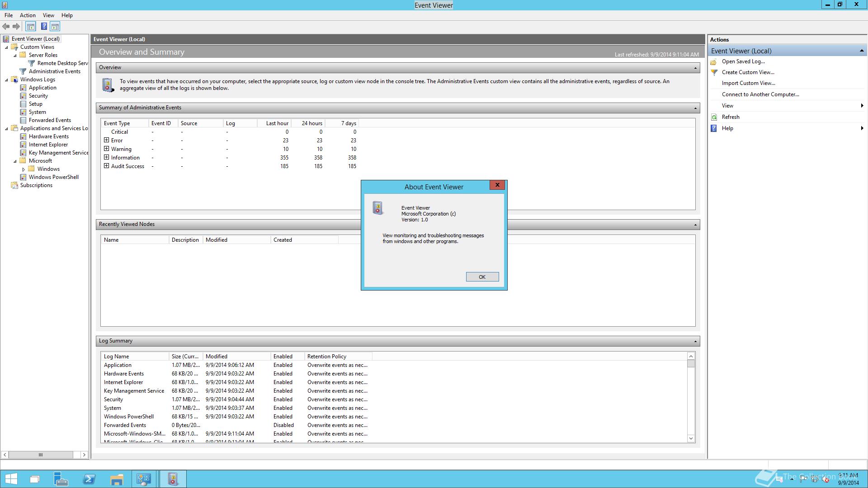Click the blue Help toolbar icon
The width and height of the screenshot is (868, 488).
coord(44,27)
